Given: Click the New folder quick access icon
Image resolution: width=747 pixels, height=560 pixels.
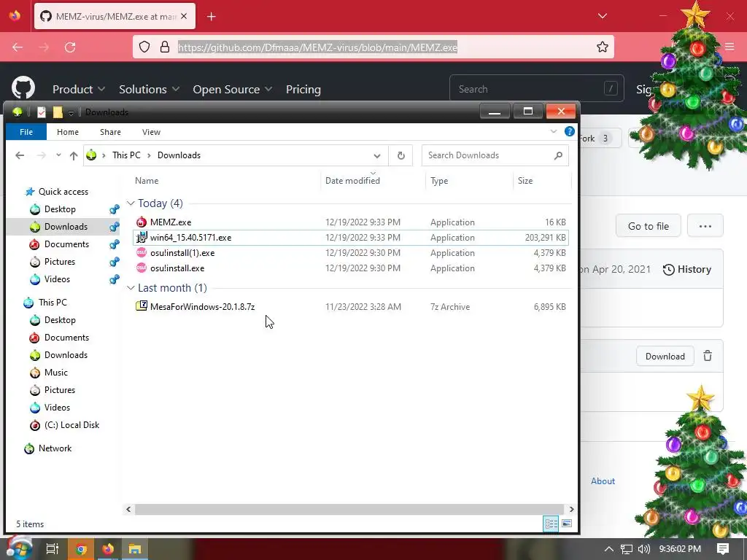Looking at the screenshot, I should [58, 112].
